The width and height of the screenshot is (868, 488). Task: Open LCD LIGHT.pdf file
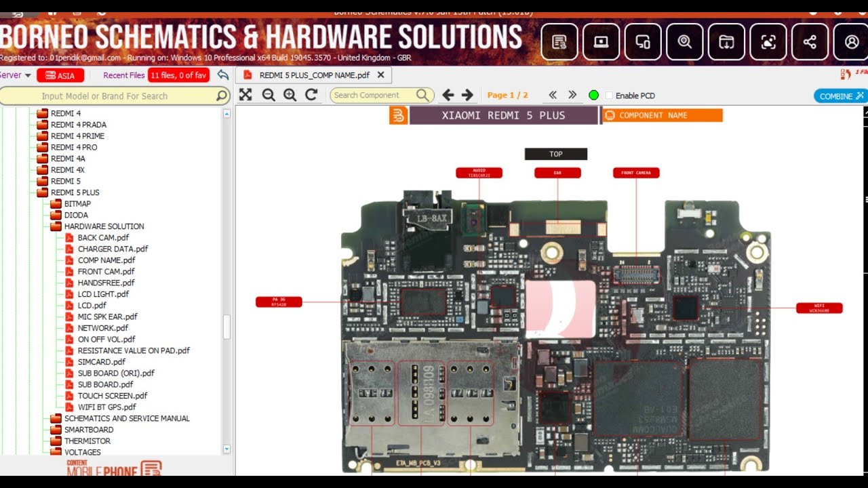coord(103,294)
